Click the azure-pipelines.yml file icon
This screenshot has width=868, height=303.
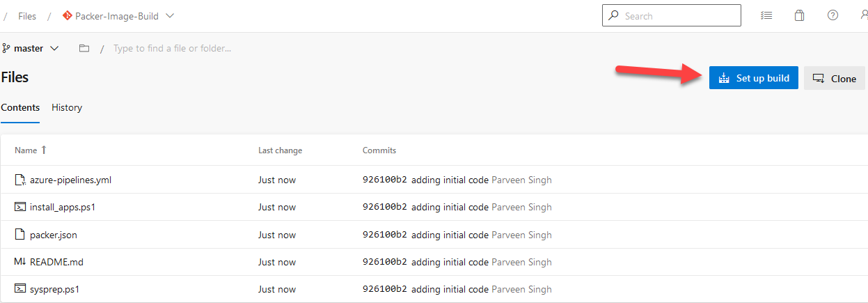coord(19,180)
